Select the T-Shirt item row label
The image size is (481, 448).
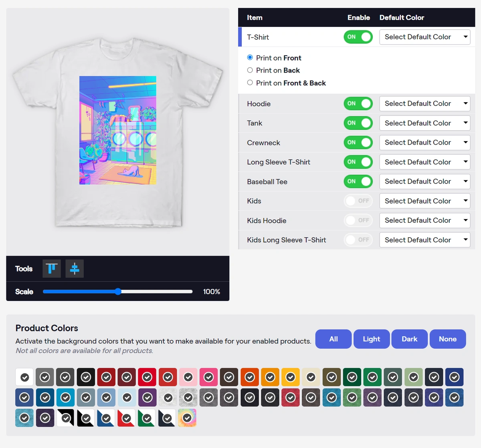(258, 37)
